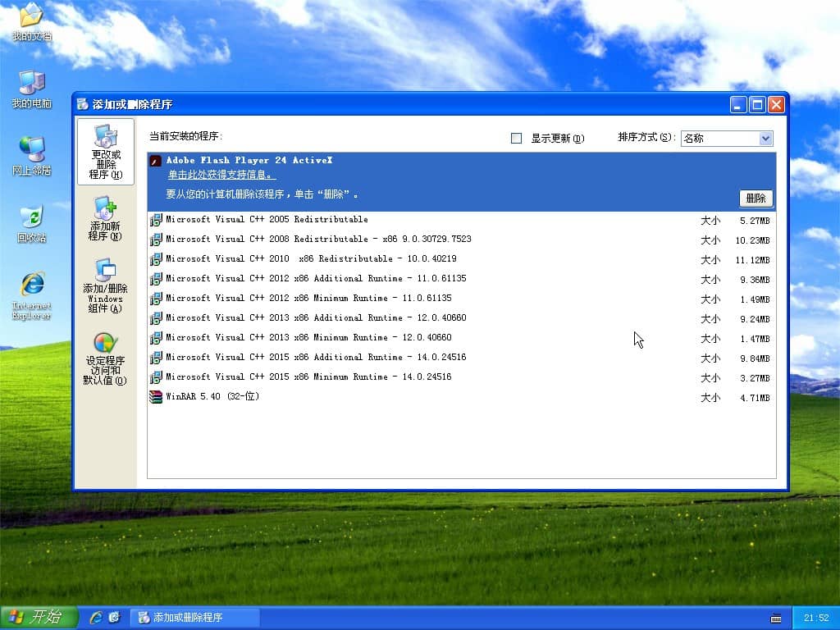840x630 pixels.
Task: Select My Computer desktop icon
Action: 31,83
